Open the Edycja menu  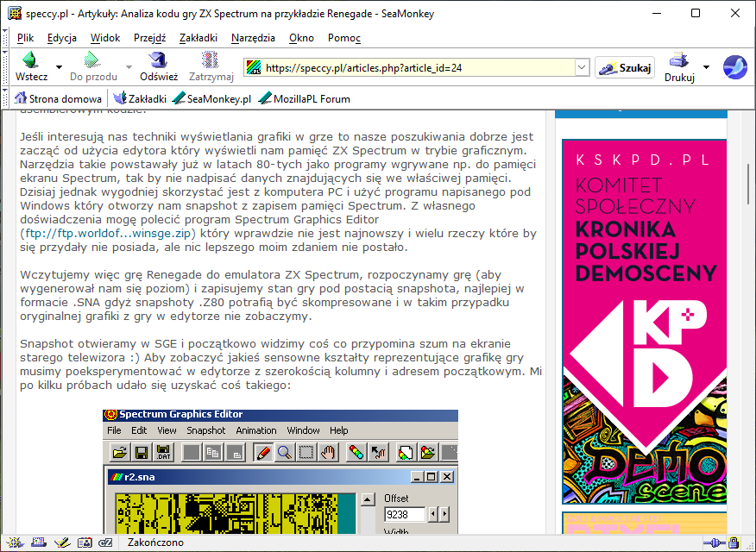(62, 38)
